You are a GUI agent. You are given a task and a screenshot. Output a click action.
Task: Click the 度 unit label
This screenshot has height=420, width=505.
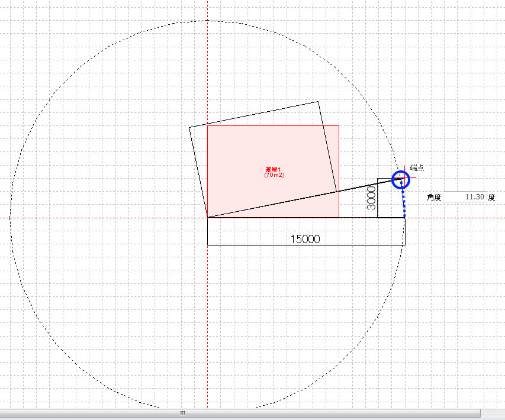(x=491, y=197)
